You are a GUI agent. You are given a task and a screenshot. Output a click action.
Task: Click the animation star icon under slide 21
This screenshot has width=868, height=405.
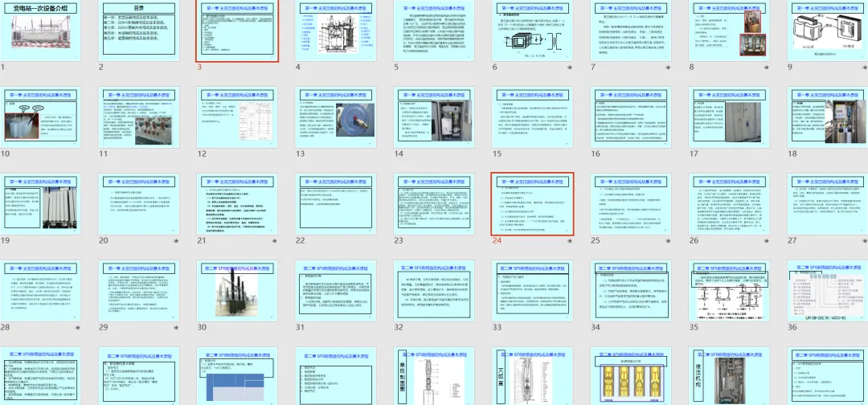click(x=275, y=241)
